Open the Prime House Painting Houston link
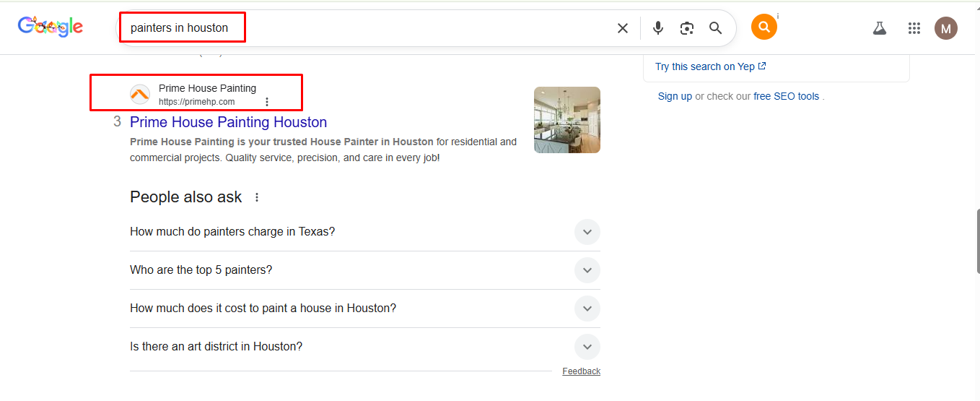The height and width of the screenshot is (401, 980). point(228,122)
